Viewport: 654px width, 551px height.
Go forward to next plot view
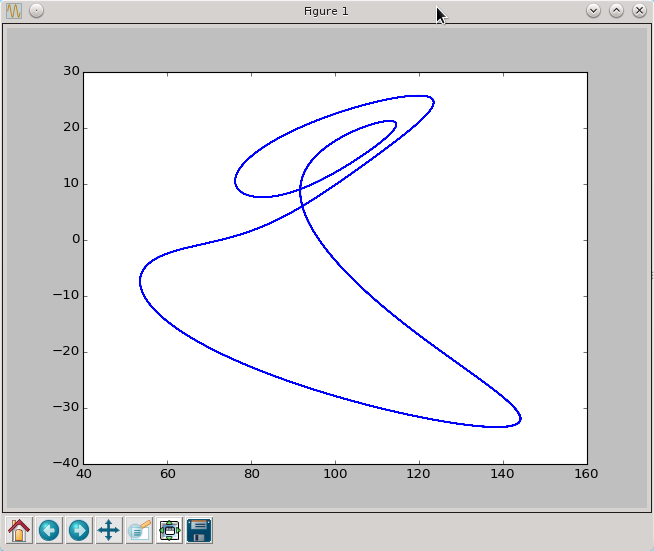[79, 530]
